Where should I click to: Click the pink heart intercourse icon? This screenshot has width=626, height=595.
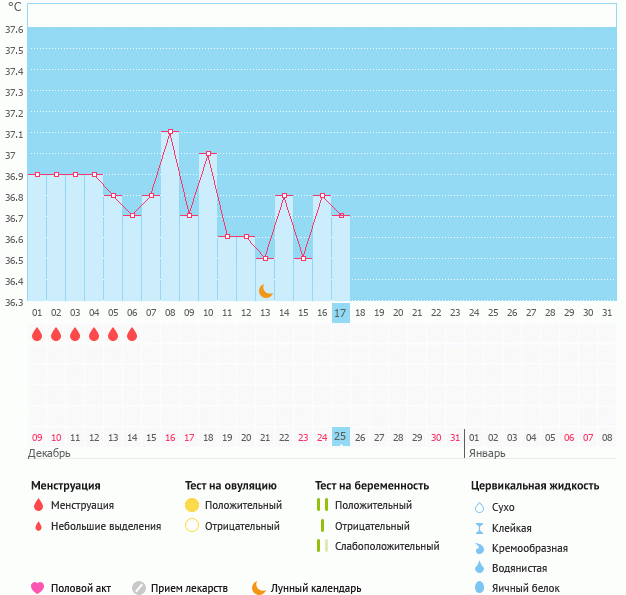point(38,588)
